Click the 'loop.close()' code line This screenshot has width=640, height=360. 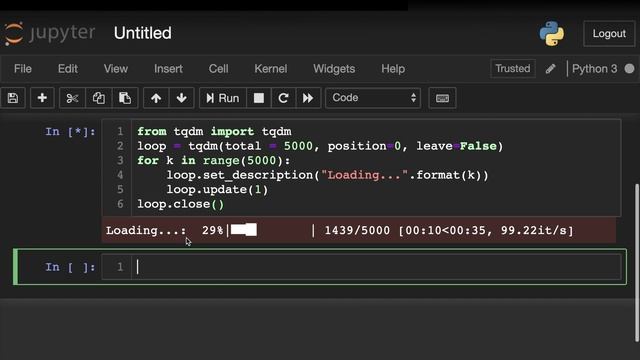coord(180,204)
